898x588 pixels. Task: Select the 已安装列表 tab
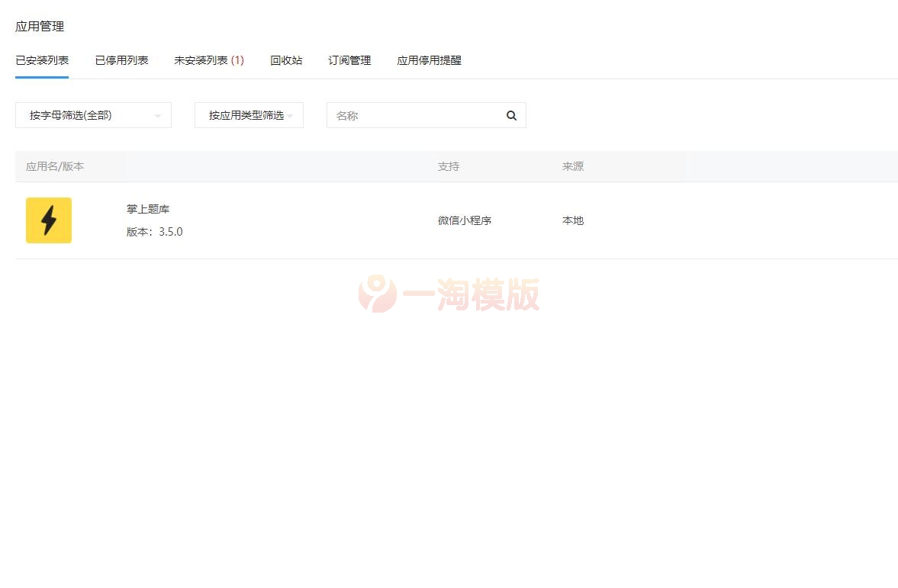point(42,60)
